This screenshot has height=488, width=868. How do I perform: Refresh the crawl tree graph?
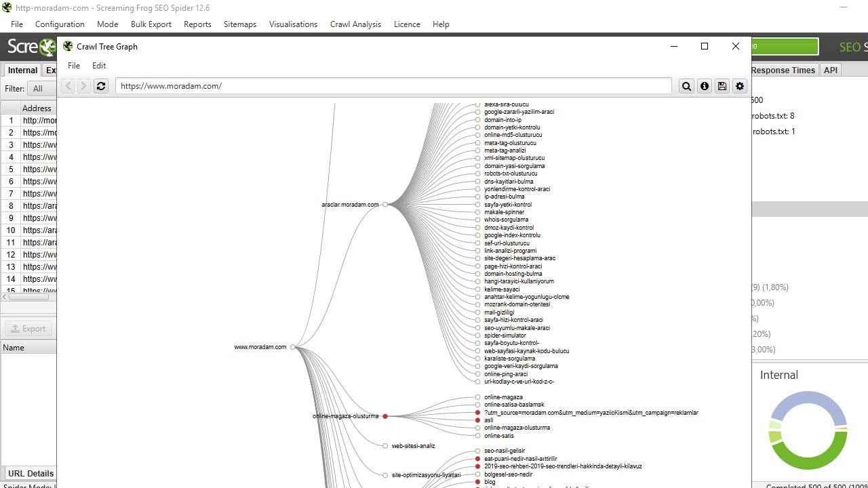[101, 86]
